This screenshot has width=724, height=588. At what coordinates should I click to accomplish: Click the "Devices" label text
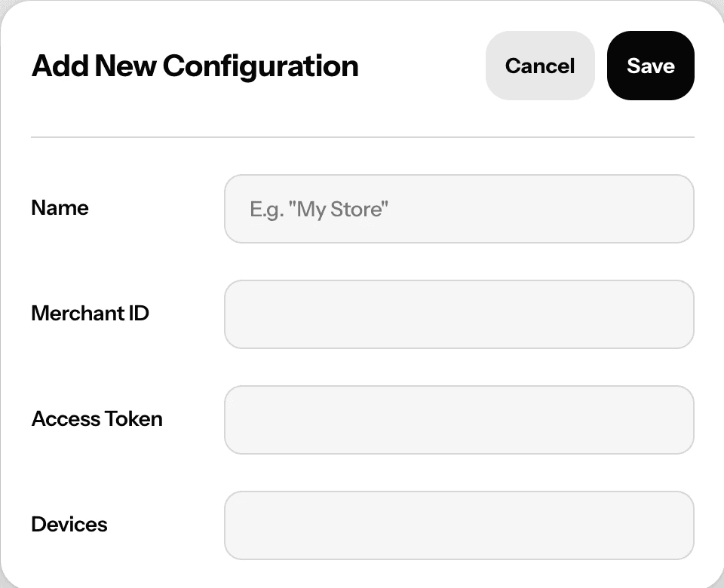click(69, 525)
